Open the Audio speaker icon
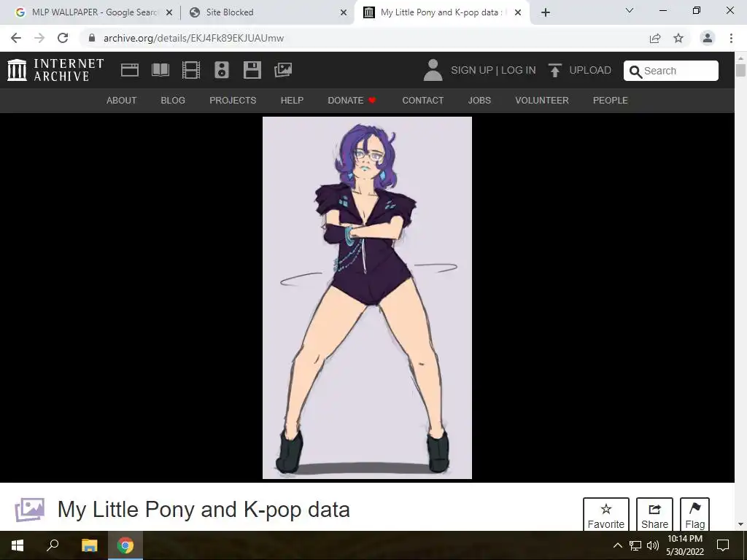The width and height of the screenshot is (747, 560). coord(222,70)
